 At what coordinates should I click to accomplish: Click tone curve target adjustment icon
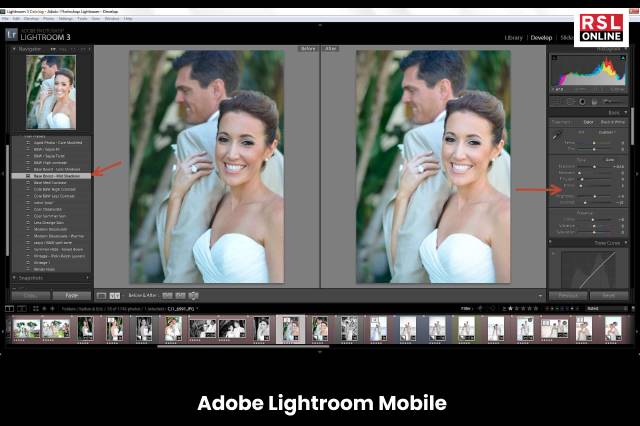tap(554, 253)
